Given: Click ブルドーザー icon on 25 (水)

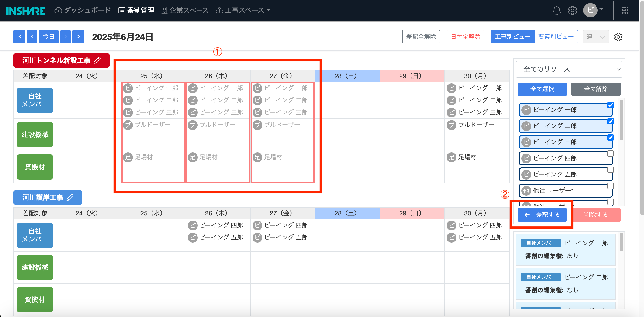Looking at the screenshot, I should point(128,125).
